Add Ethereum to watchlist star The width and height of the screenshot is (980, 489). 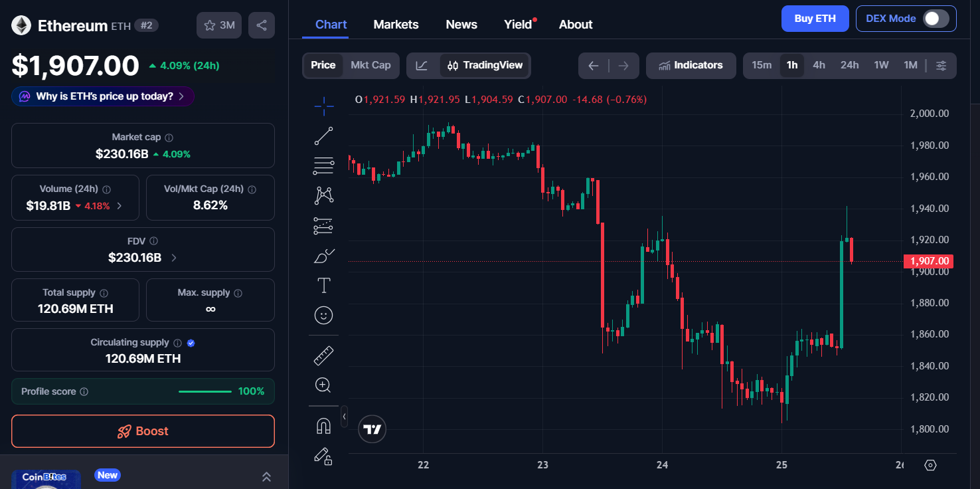tap(219, 25)
